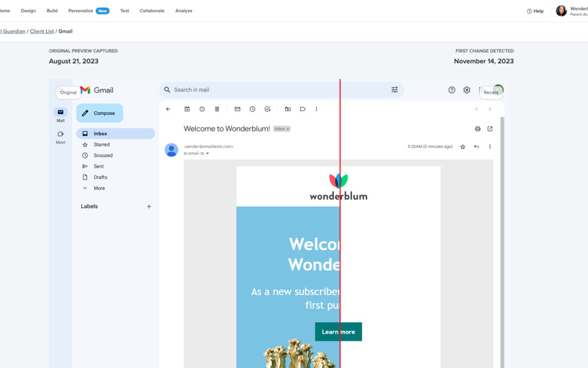This screenshot has height=368, width=588.
Task: Star this message
Action: pyautogui.click(x=463, y=147)
